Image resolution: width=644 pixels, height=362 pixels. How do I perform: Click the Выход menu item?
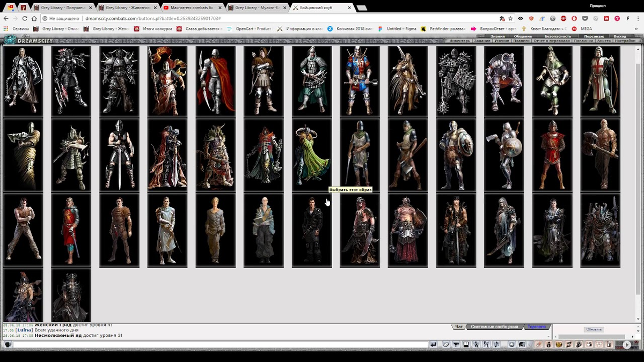pyautogui.click(x=620, y=36)
